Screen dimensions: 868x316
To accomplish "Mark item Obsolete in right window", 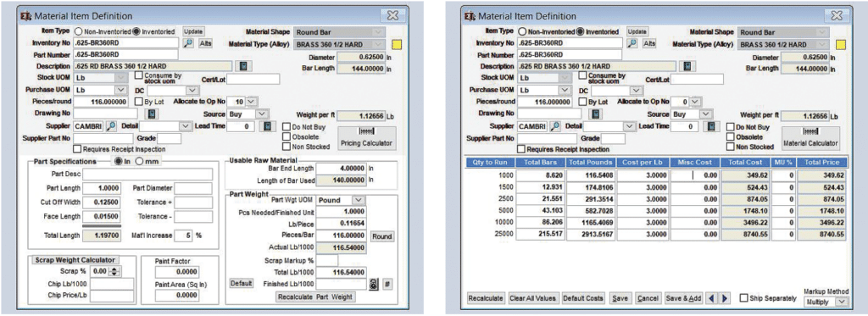I will tap(730, 137).
